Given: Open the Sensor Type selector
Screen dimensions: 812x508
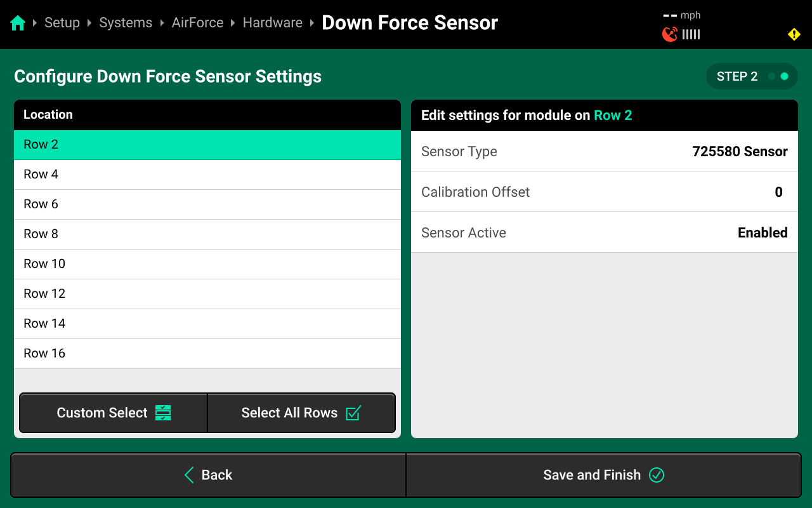Looking at the screenshot, I should pos(604,151).
